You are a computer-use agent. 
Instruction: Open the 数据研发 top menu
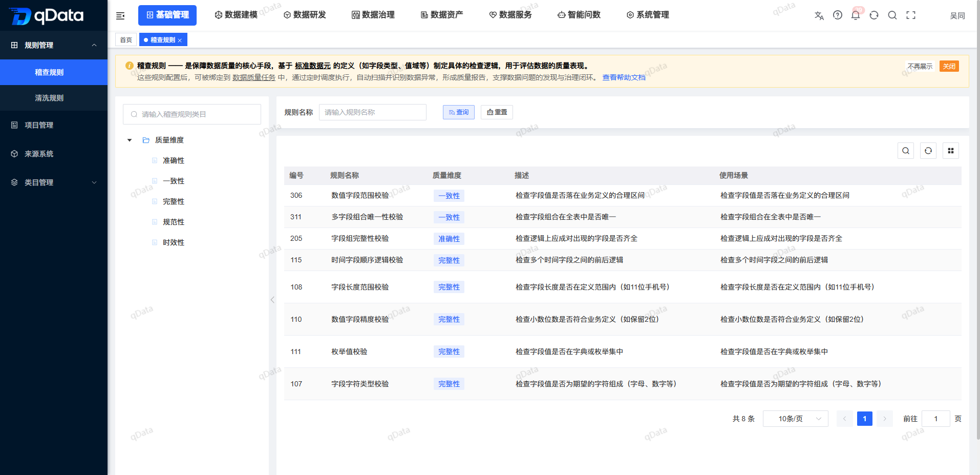(x=305, y=15)
